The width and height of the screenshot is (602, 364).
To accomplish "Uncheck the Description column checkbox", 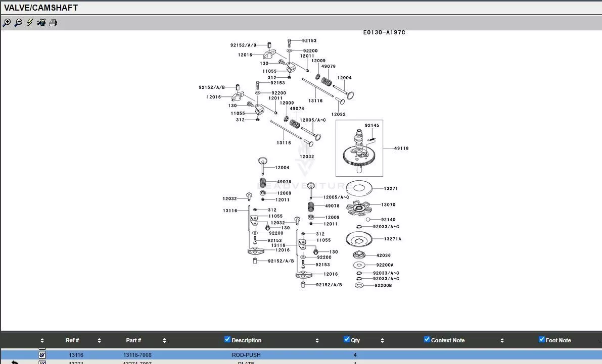I will click(x=227, y=340).
